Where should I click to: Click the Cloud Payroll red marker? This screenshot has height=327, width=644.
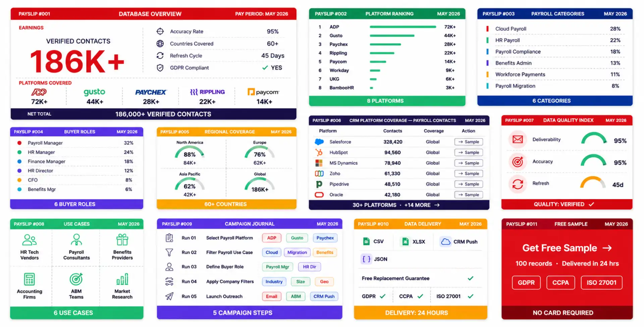[487, 29]
